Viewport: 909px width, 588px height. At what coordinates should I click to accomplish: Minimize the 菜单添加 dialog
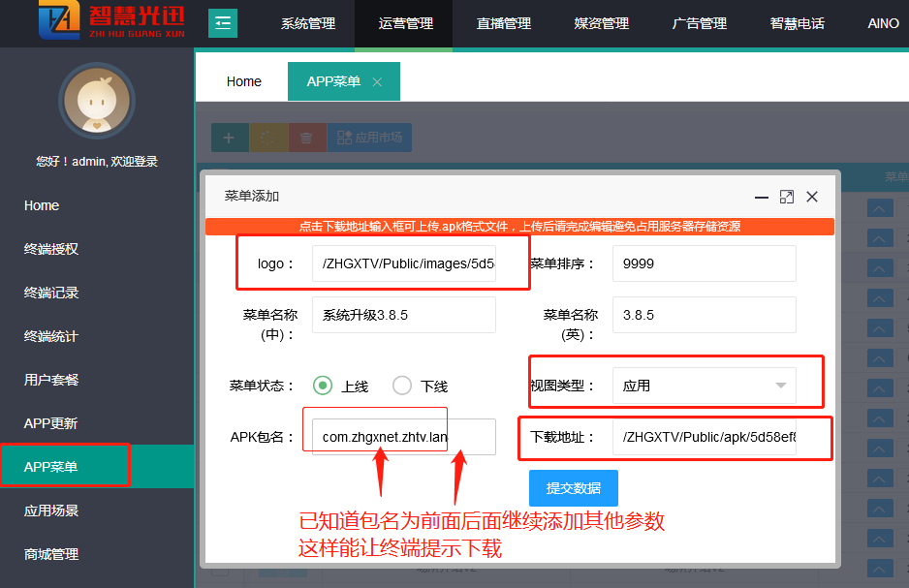pyautogui.click(x=763, y=197)
